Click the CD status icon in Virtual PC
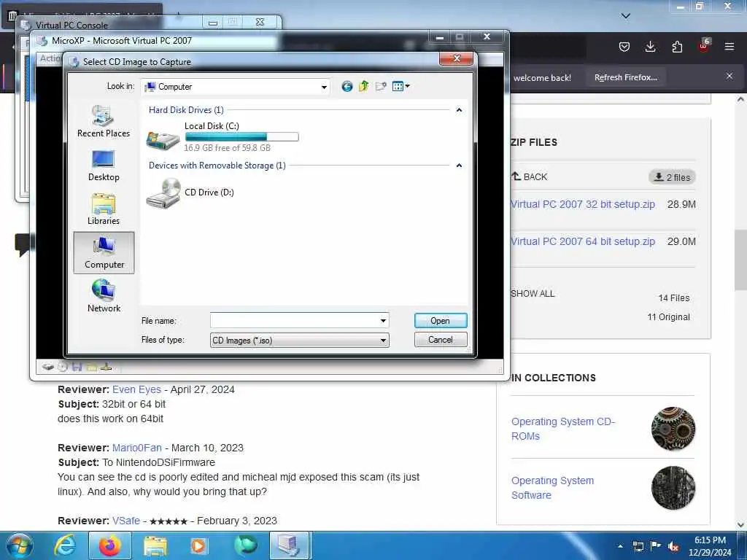The width and height of the screenshot is (747, 560). 63,367
